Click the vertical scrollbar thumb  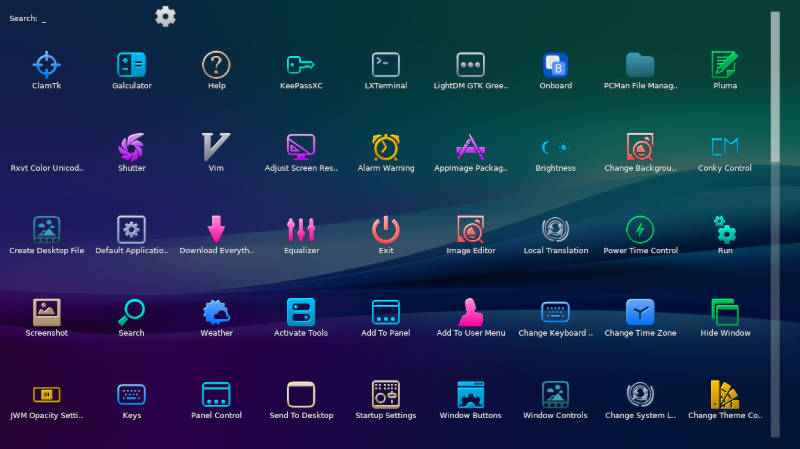pyautogui.click(x=775, y=87)
